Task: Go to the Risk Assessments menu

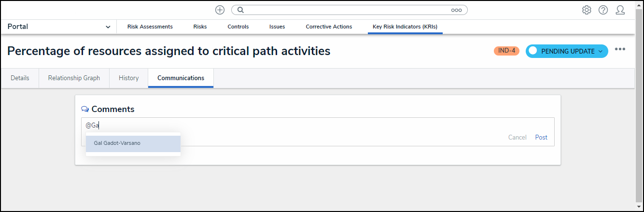Action: pyautogui.click(x=150, y=27)
